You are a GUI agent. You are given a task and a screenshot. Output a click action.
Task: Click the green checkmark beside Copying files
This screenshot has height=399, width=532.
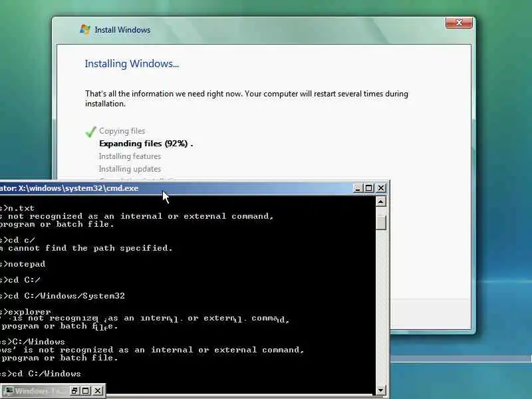tap(90, 131)
